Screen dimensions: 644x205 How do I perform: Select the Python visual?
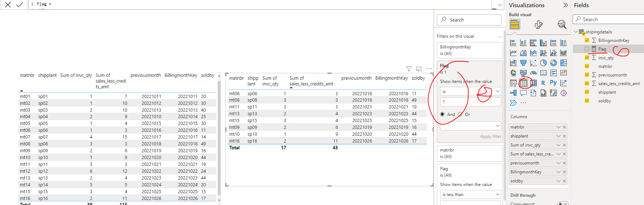click(554, 83)
